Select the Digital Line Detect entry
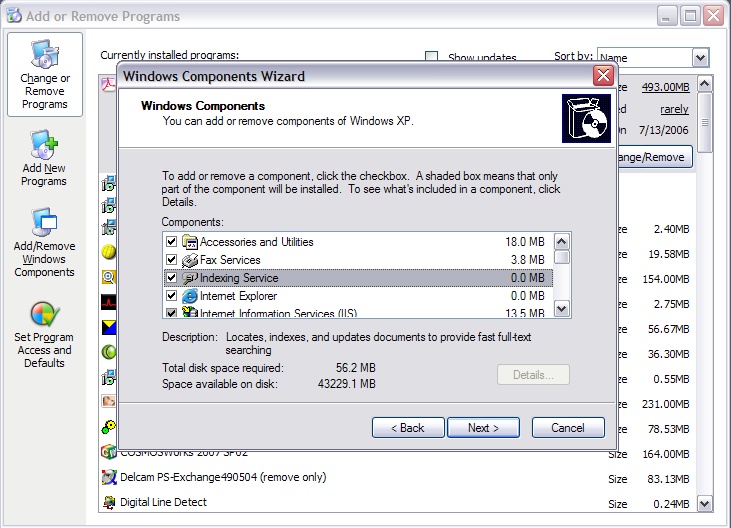 (163, 502)
